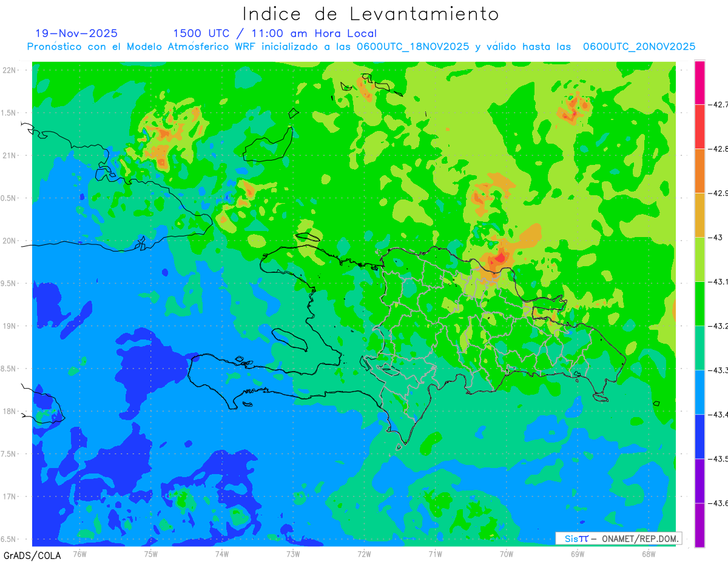728x562 pixels.
Task: Click the '70W' longitude label
Action: (507, 554)
